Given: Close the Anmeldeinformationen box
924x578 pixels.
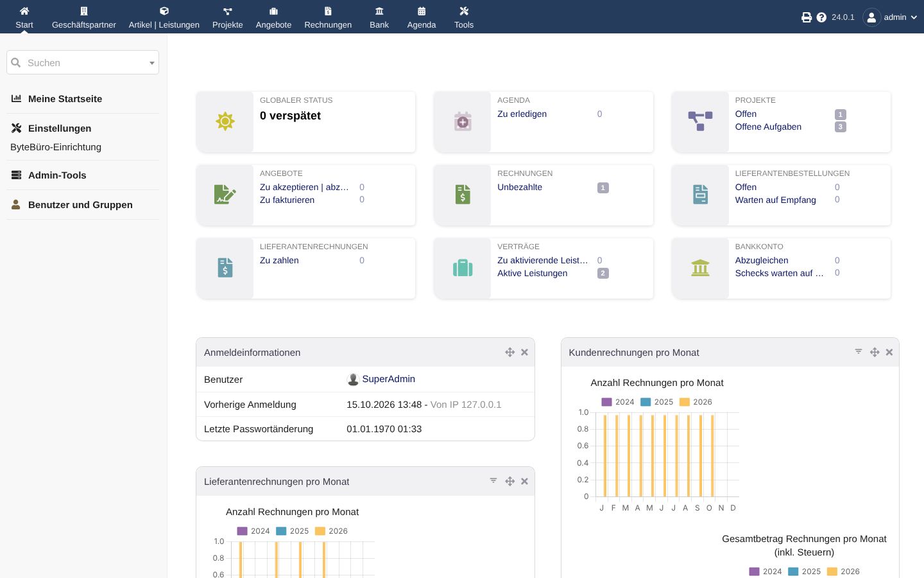Looking at the screenshot, I should click(x=524, y=352).
